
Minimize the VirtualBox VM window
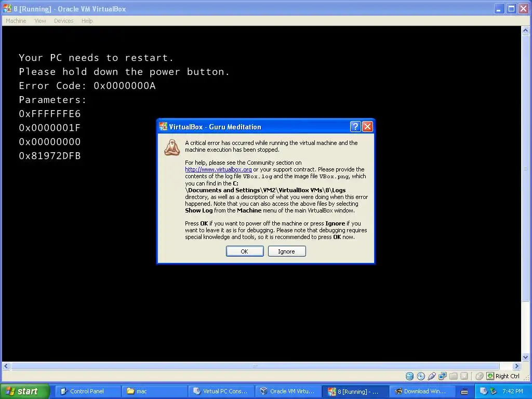(x=499, y=8)
